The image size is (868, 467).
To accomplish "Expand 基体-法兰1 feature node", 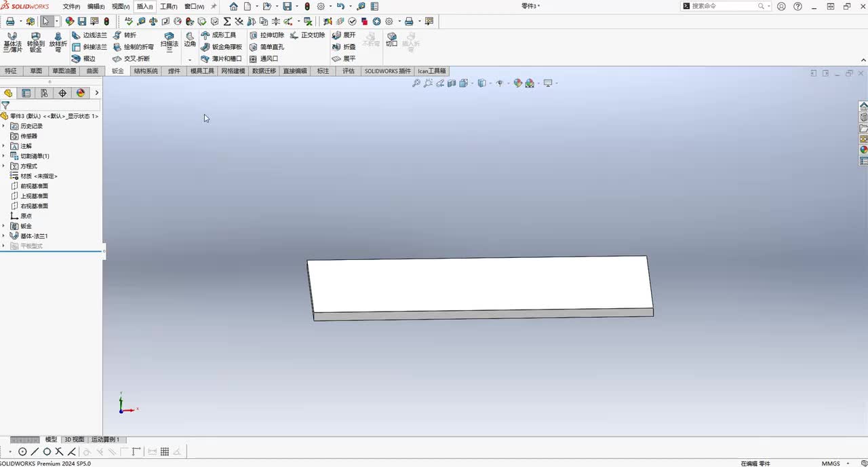I will point(3,236).
